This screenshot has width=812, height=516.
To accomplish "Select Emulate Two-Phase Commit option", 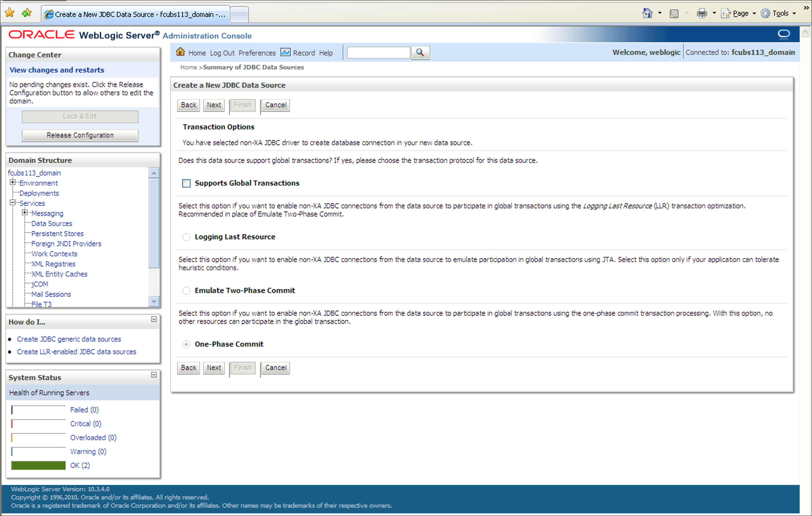I will pos(186,290).
